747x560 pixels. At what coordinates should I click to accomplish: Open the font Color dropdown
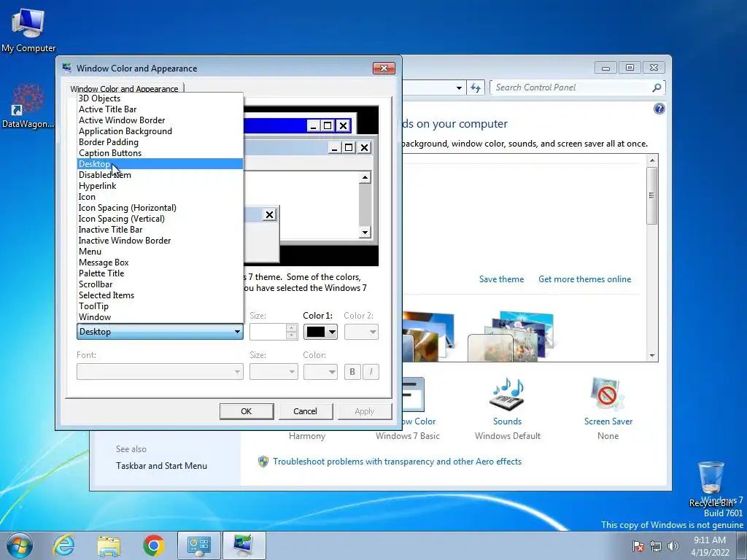pyautogui.click(x=320, y=372)
